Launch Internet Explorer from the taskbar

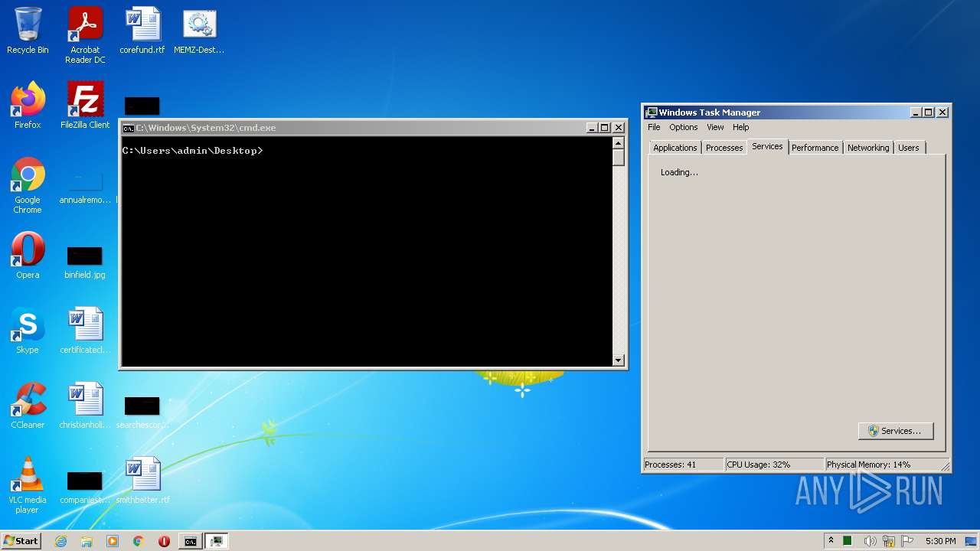[x=61, y=541]
